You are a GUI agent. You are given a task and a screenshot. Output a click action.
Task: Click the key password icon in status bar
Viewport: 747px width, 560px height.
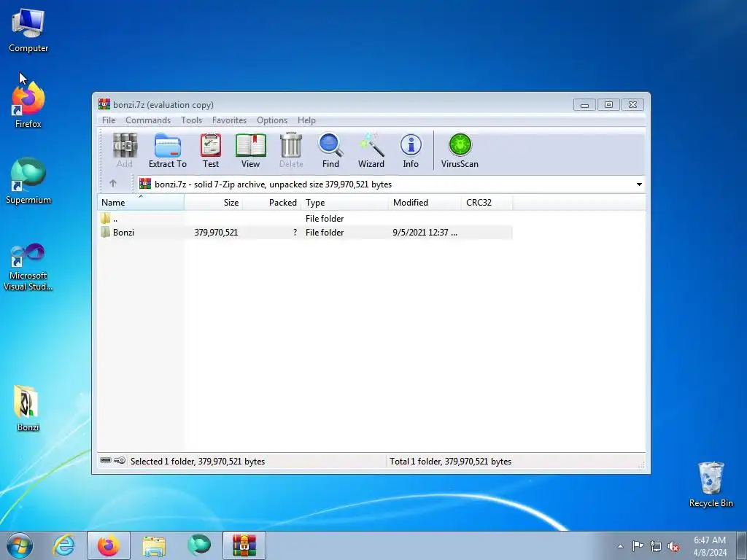tap(120, 461)
